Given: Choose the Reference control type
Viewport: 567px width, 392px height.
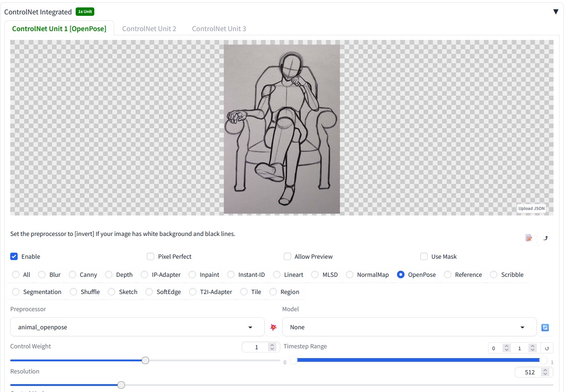Looking at the screenshot, I should pos(448,274).
